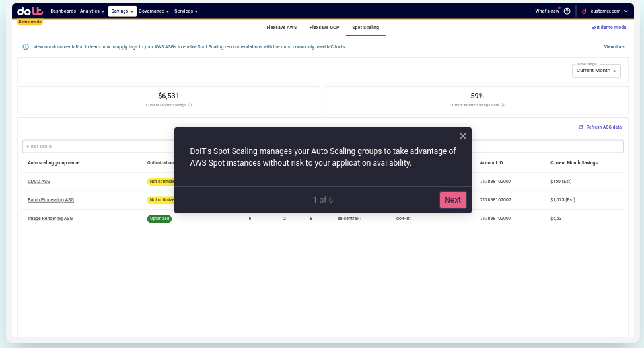The image size is (644, 348).
Task: Select the Spot Scaling tab
Action: pyautogui.click(x=365, y=28)
